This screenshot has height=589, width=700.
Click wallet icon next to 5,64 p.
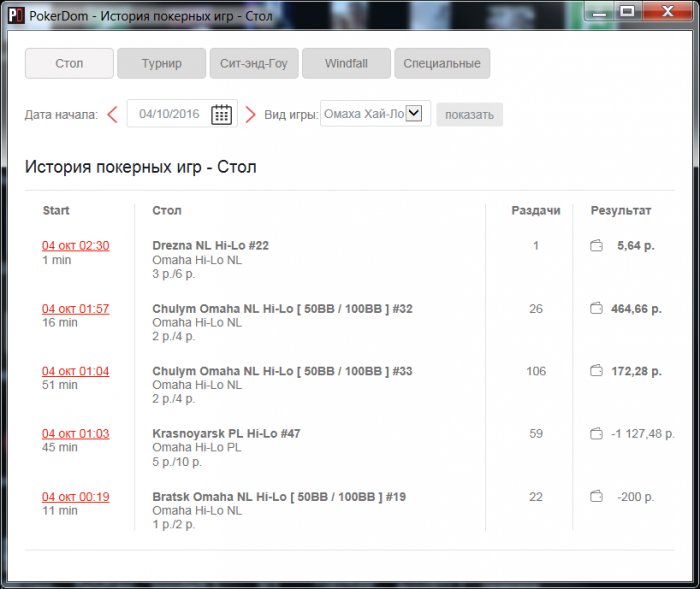pyautogui.click(x=596, y=246)
